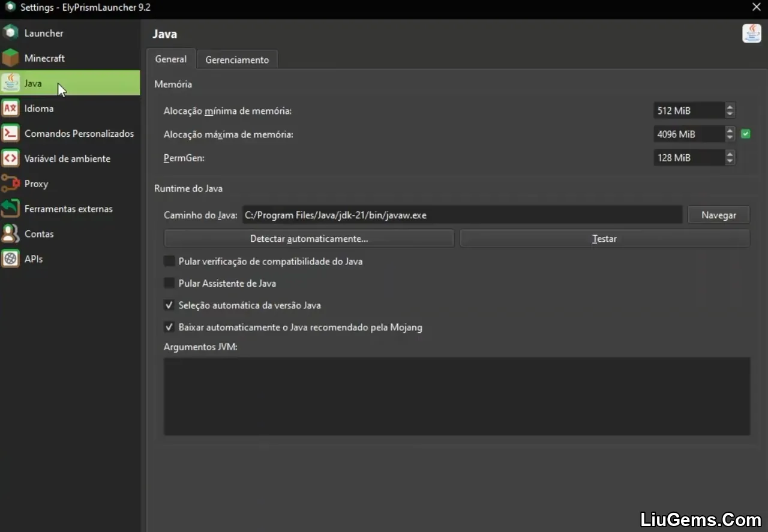This screenshot has width=768, height=532.
Task: Decrease PermGen value stepper down
Action: click(x=730, y=161)
